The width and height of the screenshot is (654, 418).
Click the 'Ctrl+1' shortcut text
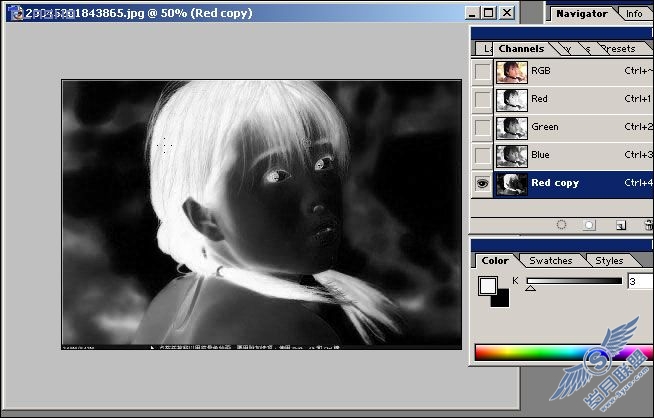pyautogui.click(x=637, y=99)
